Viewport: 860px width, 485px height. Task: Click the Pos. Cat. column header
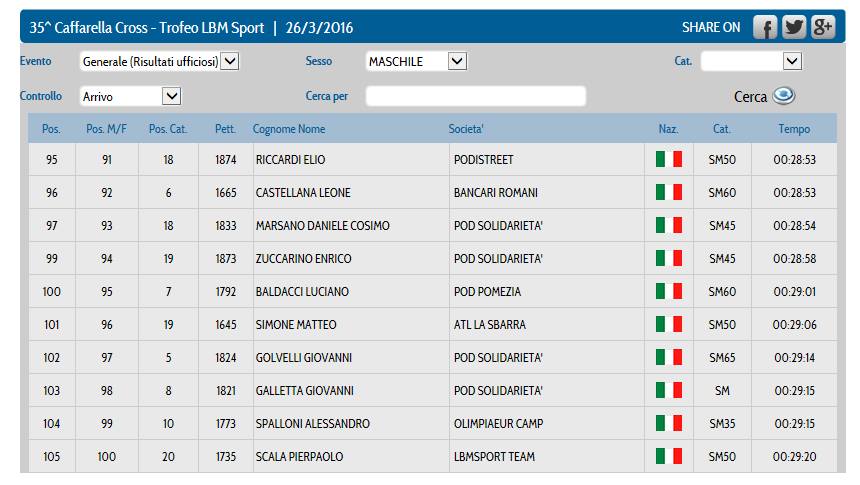point(169,129)
